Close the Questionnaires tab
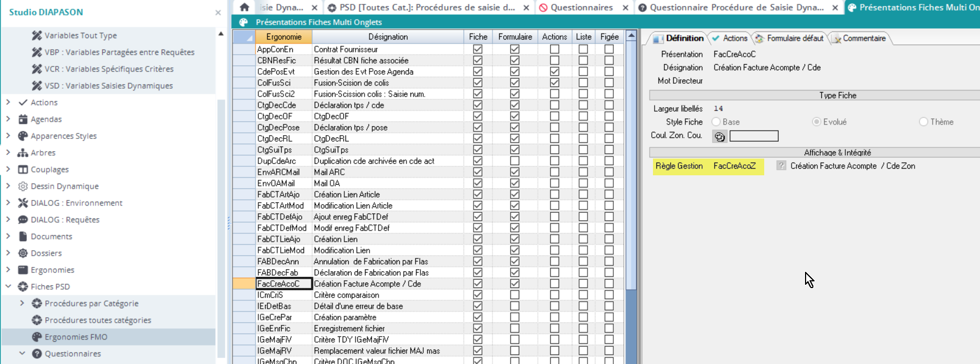Image resolution: width=980 pixels, height=364 pixels. pyautogui.click(x=626, y=7)
